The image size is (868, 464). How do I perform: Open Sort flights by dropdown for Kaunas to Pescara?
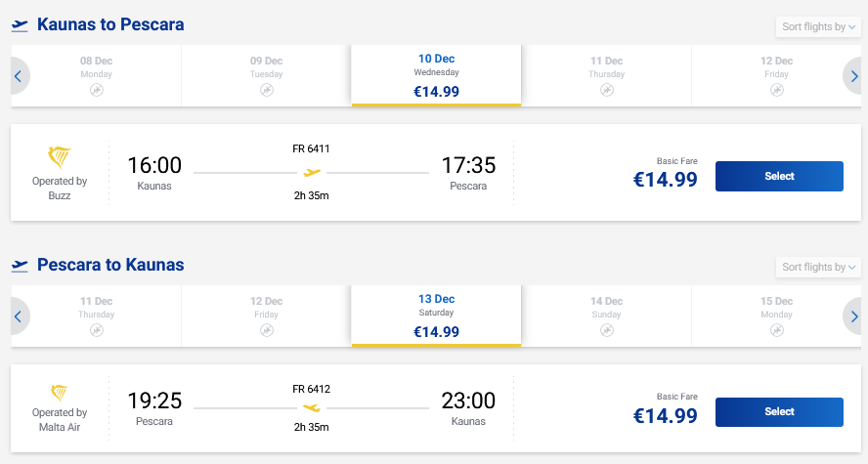[x=817, y=26]
